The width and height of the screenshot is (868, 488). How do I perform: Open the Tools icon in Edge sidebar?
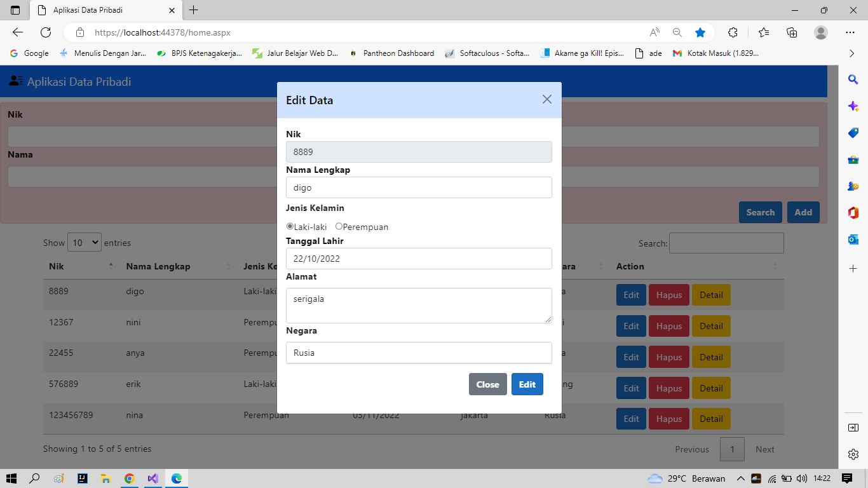[x=853, y=159]
